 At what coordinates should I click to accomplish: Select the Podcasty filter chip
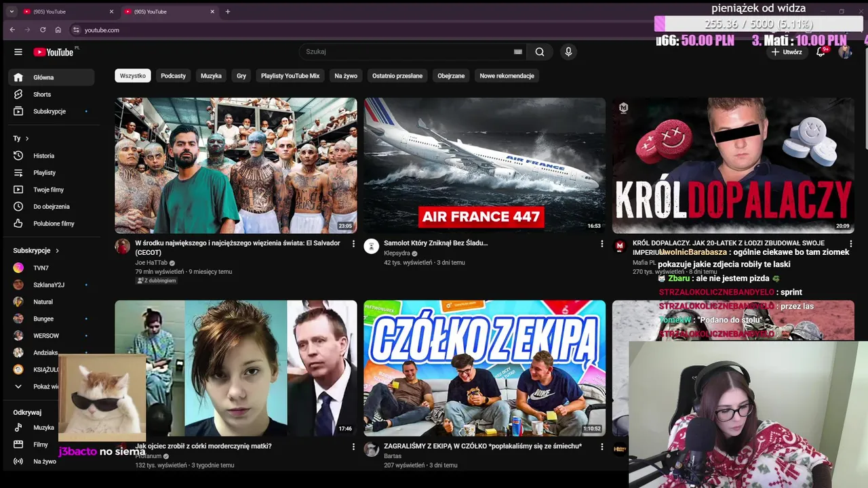[x=173, y=76]
